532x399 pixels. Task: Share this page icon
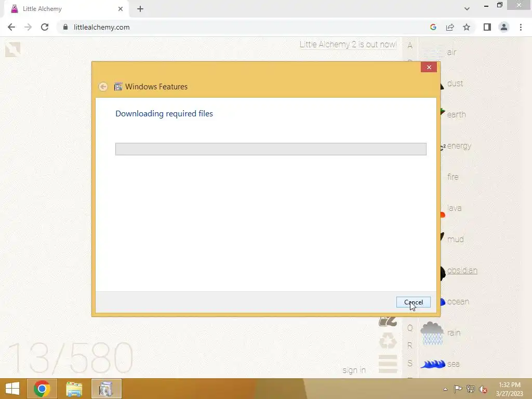point(450,27)
